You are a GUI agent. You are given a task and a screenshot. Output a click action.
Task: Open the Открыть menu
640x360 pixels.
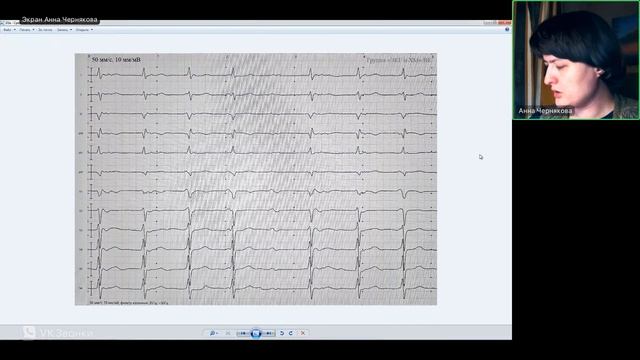(84, 30)
